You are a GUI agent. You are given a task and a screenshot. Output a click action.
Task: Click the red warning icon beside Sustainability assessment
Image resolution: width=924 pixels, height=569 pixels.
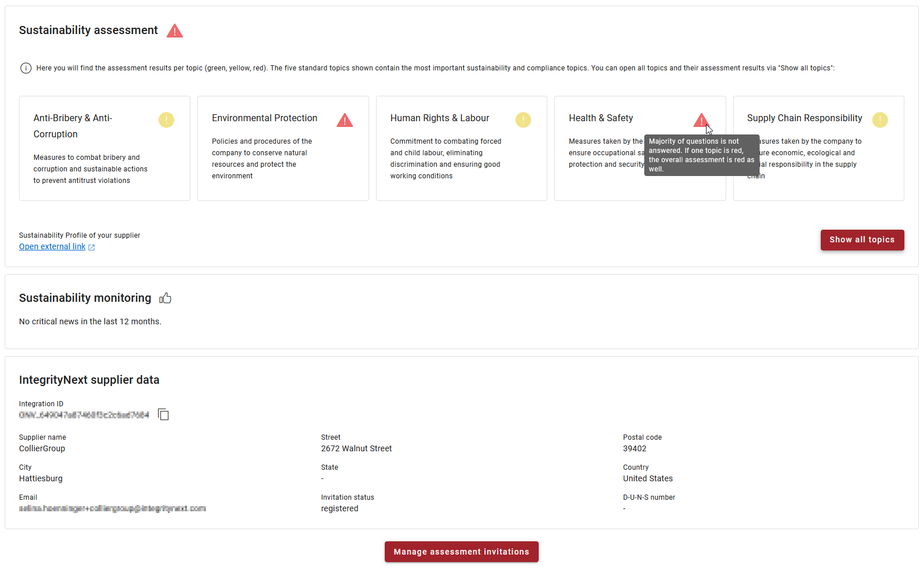click(x=174, y=31)
